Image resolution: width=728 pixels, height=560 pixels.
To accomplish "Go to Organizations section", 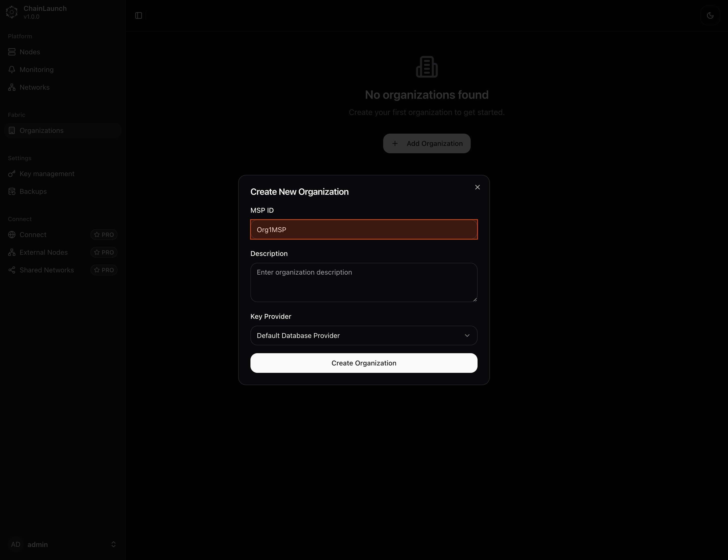I will click(x=41, y=131).
